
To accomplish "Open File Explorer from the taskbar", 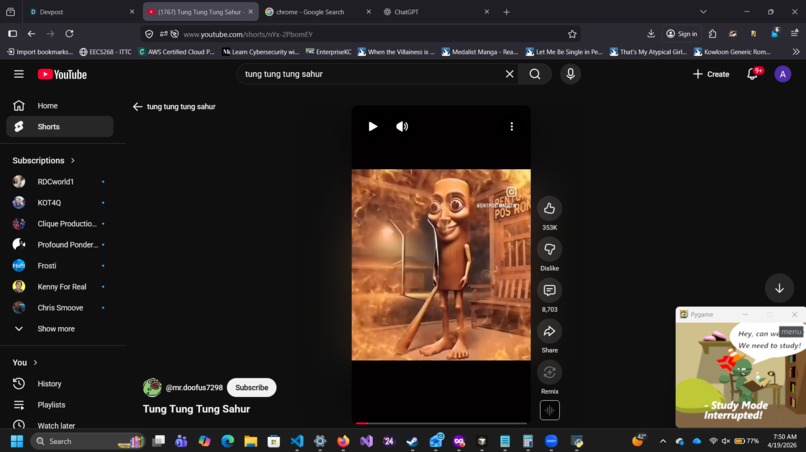I will 250,441.
